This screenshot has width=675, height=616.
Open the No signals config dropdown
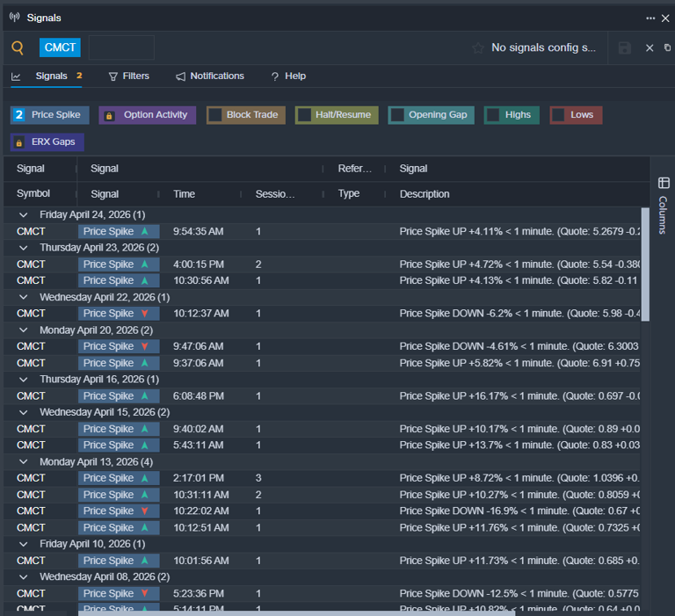click(543, 47)
